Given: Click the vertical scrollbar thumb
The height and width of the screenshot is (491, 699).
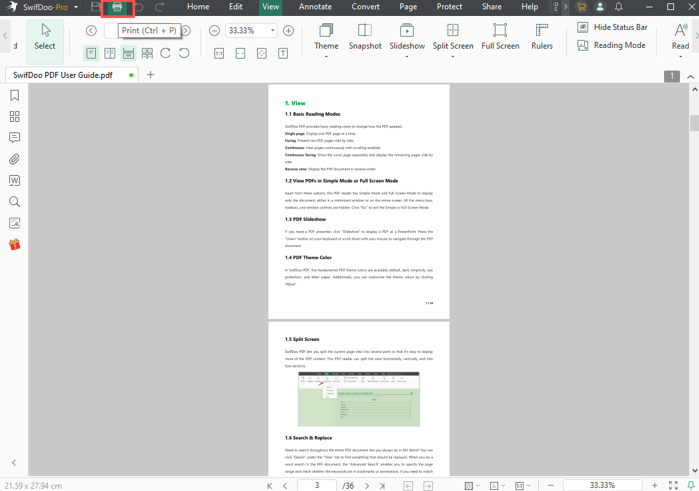Looking at the screenshot, I should (694, 123).
